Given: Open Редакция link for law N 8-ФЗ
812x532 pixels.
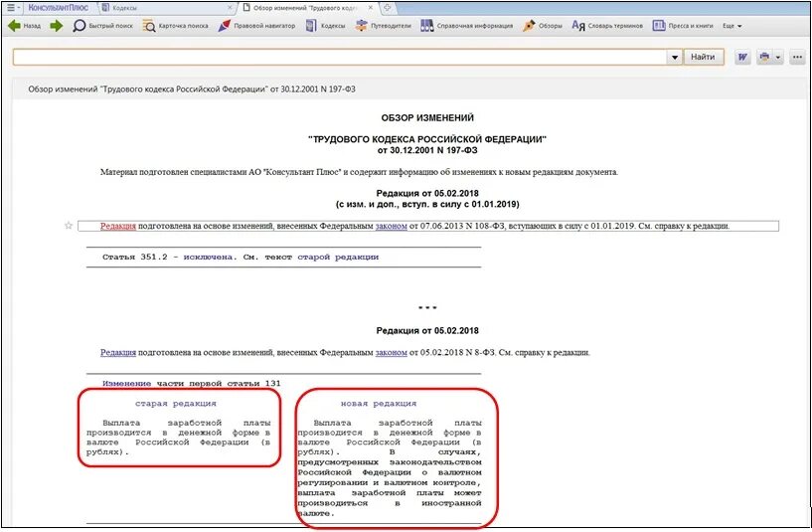Looking at the screenshot, I should tap(117, 352).
